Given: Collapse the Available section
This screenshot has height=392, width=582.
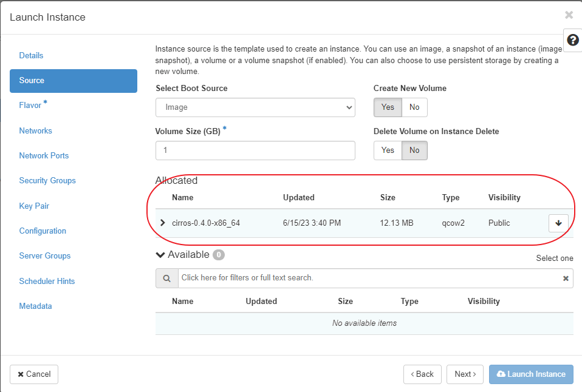Looking at the screenshot, I should [x=160, y=255].
